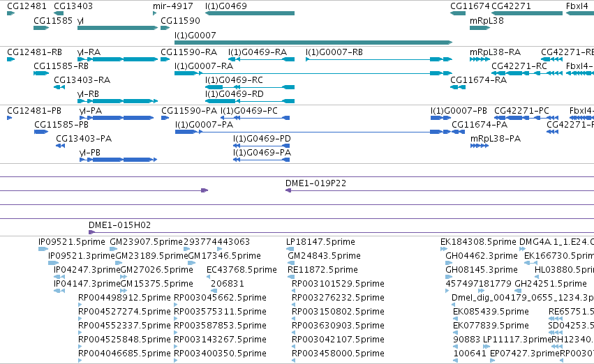Click transcript CG42271-RC
This screenshot has width=594, height=364.
[519, 66]
